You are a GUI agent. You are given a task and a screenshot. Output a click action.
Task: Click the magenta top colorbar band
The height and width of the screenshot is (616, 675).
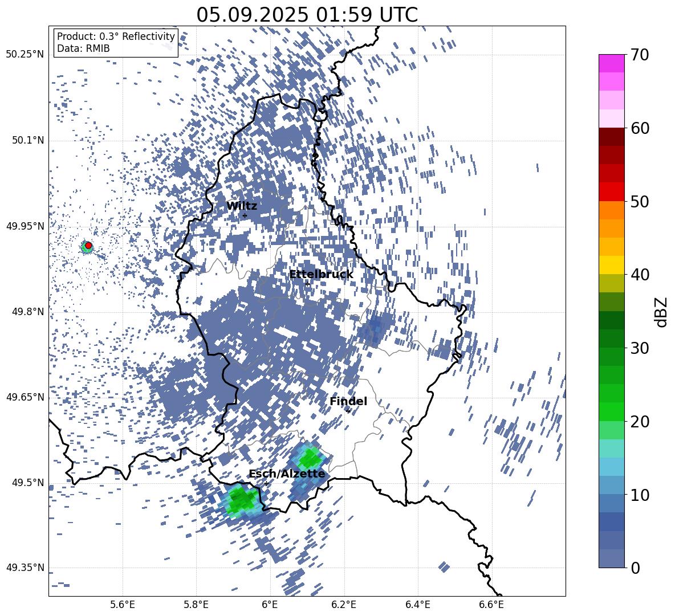tap(611, 63)
